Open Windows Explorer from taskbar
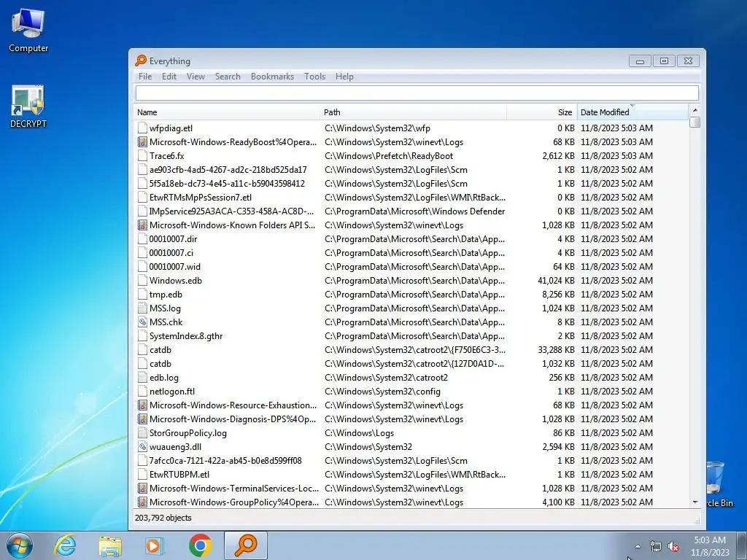Image resolution: width=747 pixels, height=560 pixels. click(110, 545)
